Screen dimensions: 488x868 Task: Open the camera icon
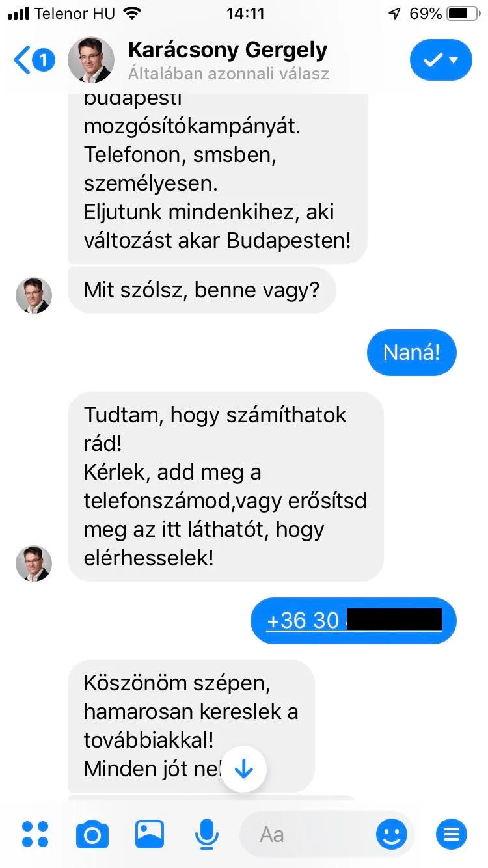92,834
